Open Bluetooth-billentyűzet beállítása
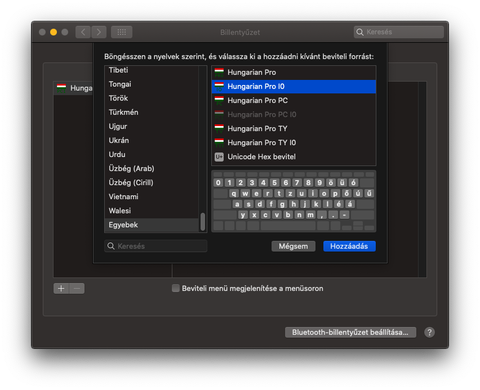The width and height of the screenshot is (480, 390). coord(350,332)
